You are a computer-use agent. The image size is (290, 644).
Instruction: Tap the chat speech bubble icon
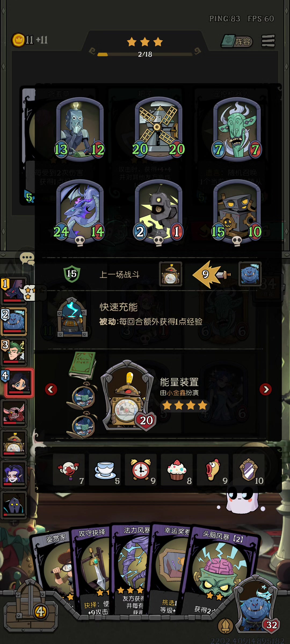click(27, 259)
